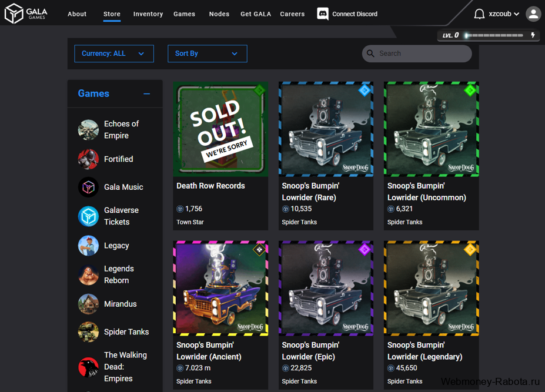Screen dimensions: 545x392
Task: Select the Legacy game icon
Action: click(x=88, y=246)
